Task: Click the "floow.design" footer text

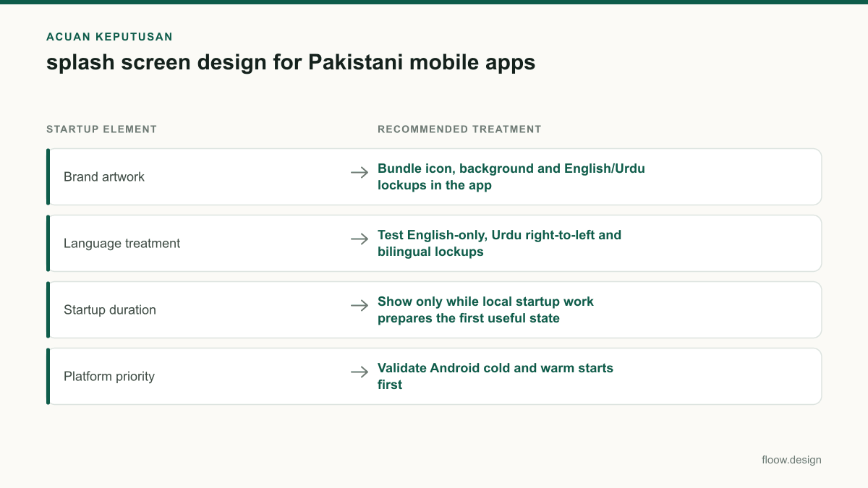Action: pyautogui.click(x=792, y=460)
